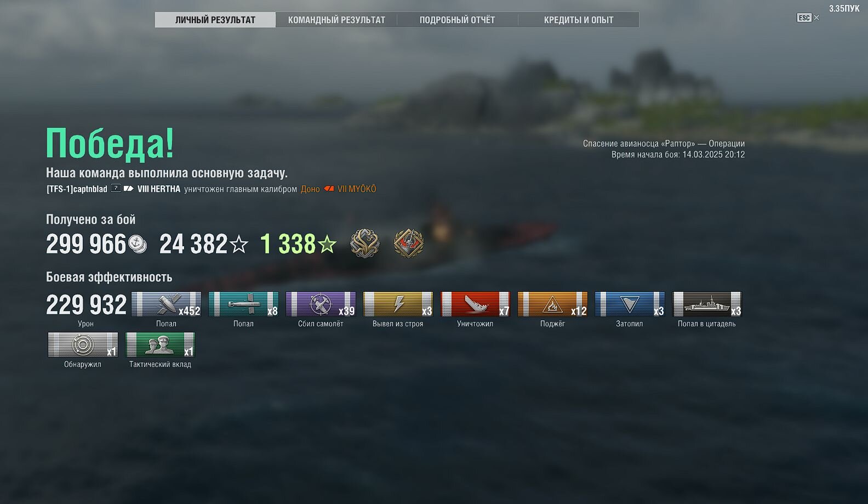Click the orange VII MYŌKŌ ship name
Screen dimensions: 868x504
357,189
